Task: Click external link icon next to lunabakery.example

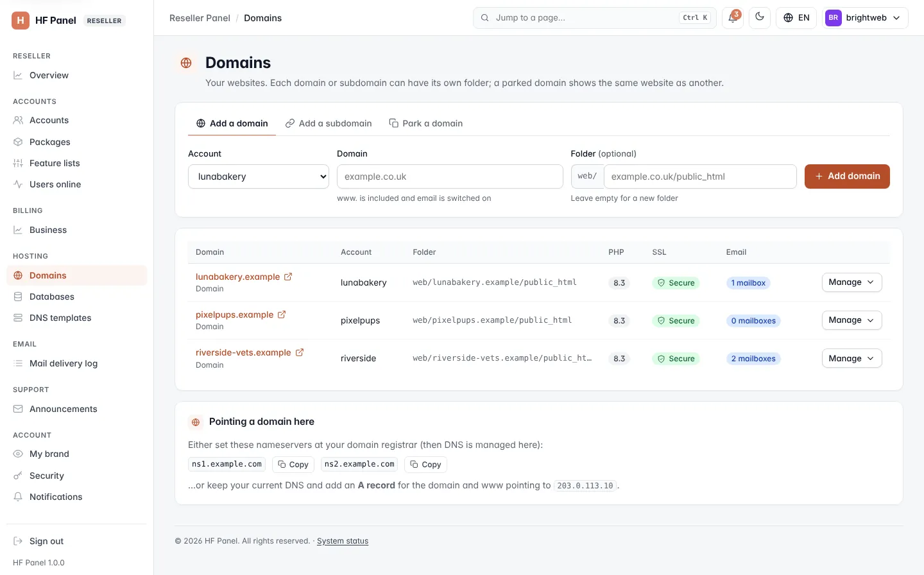Action: (288, 277)
